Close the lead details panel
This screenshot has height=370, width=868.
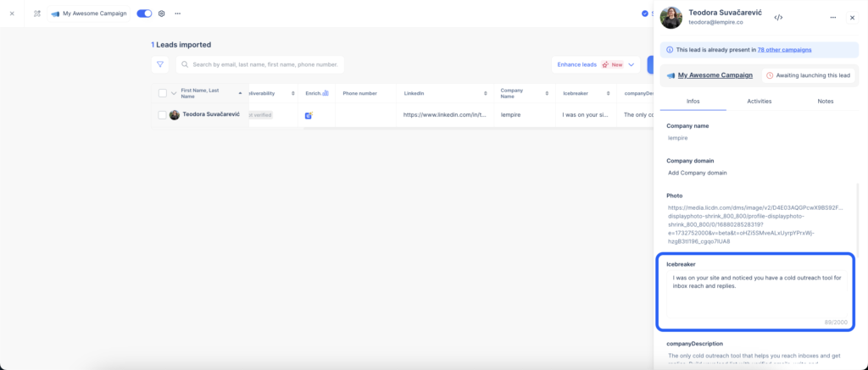coord(853,17)
